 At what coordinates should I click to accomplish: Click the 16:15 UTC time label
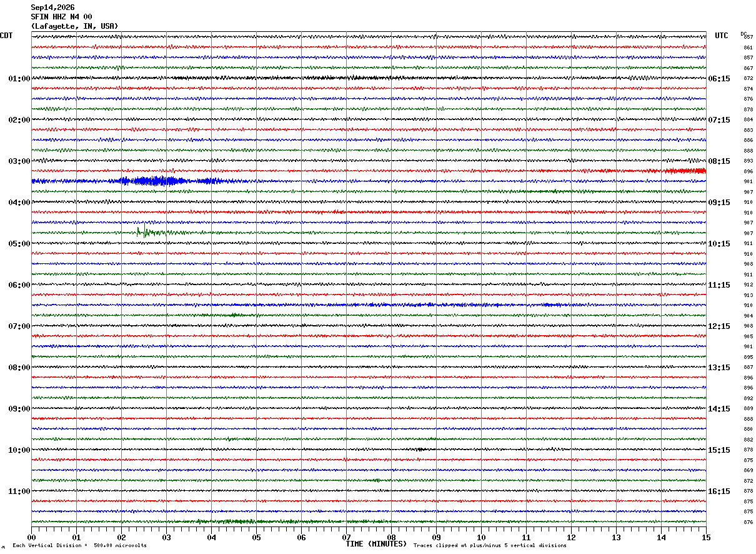(x=719, y=491)
